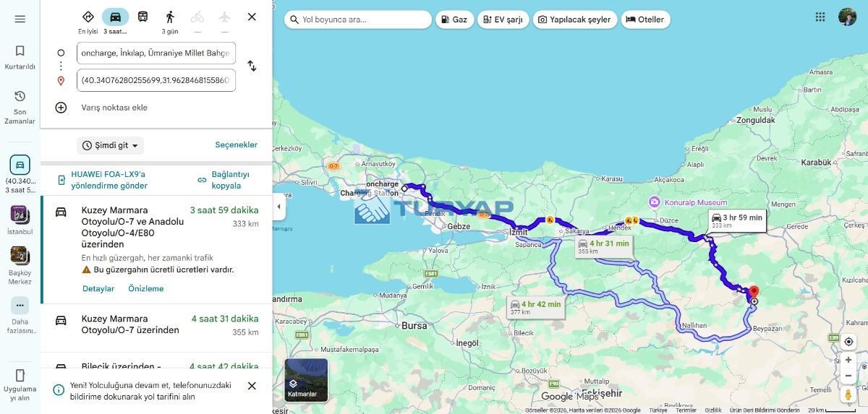The height and width of the screenshot is (414, 868).
Task: Filter by Gaz stations along route
Action: [455, 20]
